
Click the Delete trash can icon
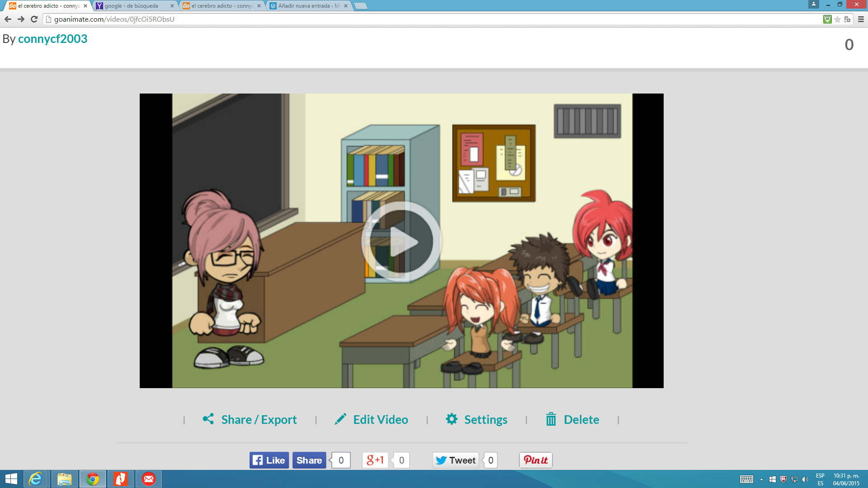pos(551,419)
